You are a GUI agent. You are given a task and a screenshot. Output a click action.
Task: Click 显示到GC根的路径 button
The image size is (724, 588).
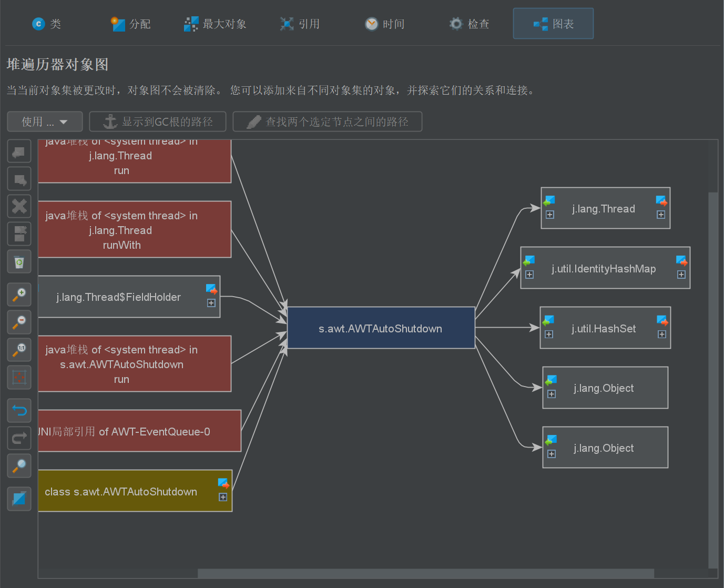click(x=158, y=121)
